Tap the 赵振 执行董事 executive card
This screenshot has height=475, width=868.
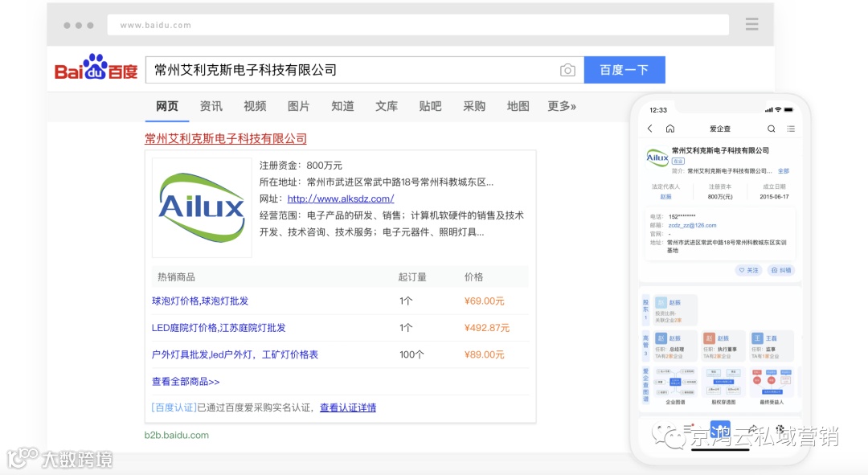tap(723, 346)
